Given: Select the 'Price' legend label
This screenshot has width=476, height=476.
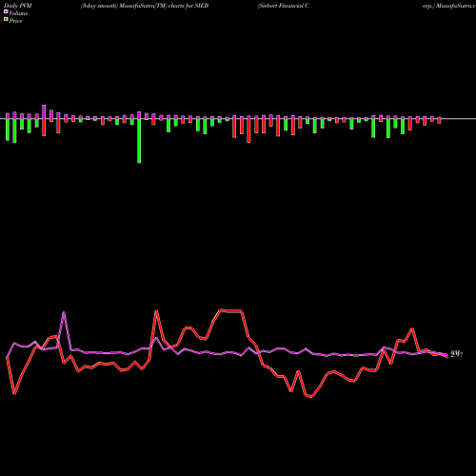Looking at the screenshot, I should (x=15, y=21).
